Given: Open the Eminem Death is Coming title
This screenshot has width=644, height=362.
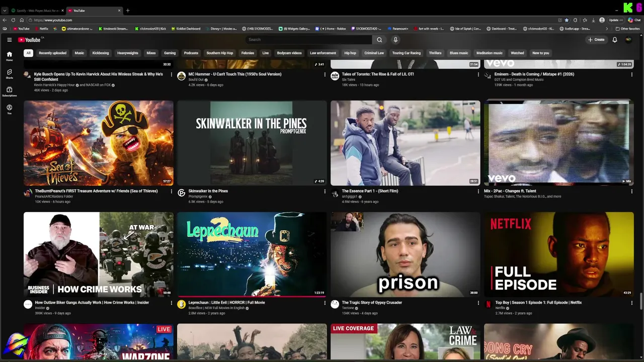Looking at the screenshot, I should pyautogui.click(x=534, y=74).
